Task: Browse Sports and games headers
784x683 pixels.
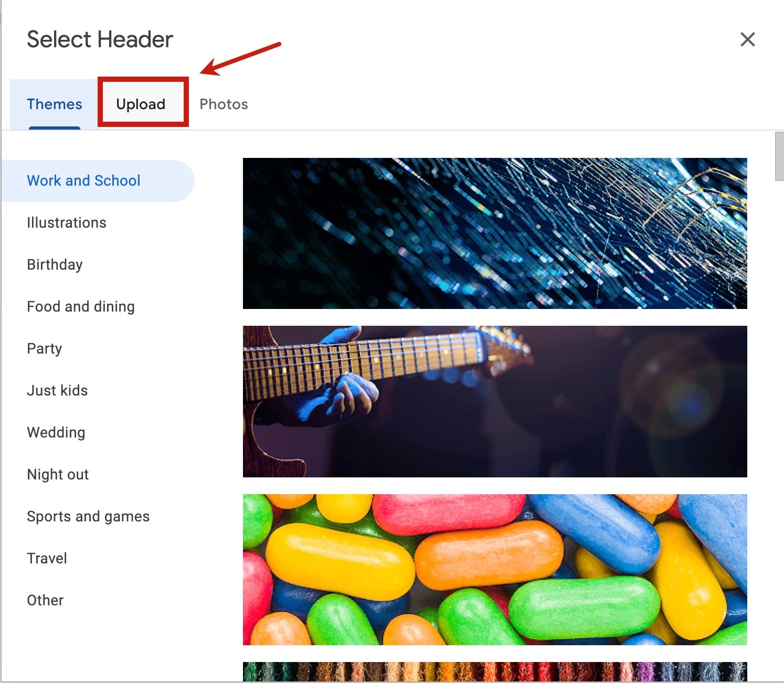Action: (x=88, y=516)
